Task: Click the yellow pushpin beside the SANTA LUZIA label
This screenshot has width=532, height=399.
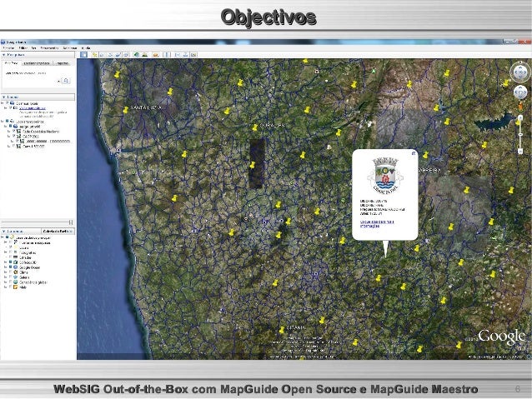Action: coord(126,109)
